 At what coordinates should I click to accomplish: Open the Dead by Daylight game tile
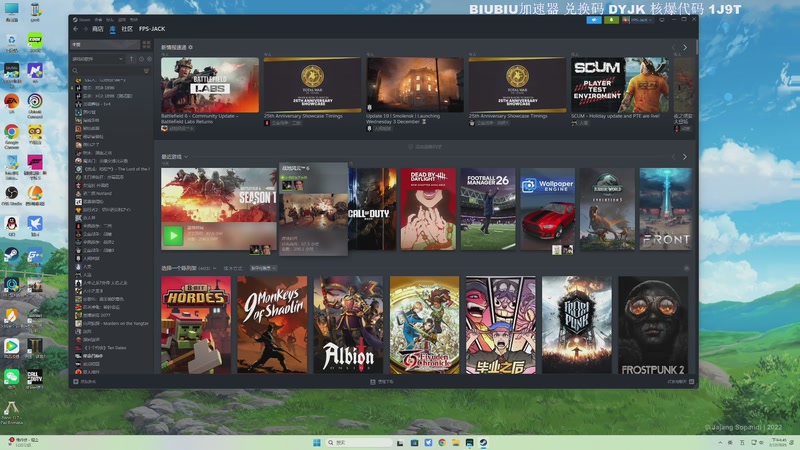tap(428, 209)
